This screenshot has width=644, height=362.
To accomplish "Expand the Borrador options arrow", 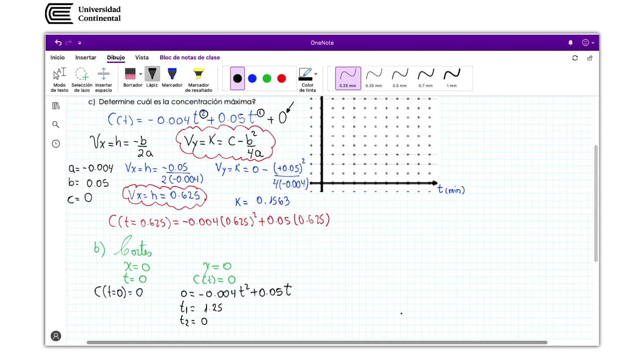I will (x=140, y=74).
